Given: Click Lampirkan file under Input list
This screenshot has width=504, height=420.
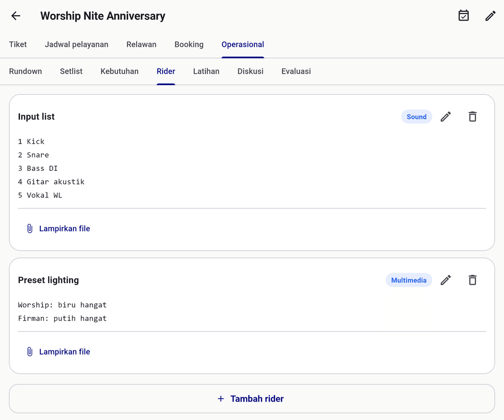Looking at the screenshot, I should 58,229.
